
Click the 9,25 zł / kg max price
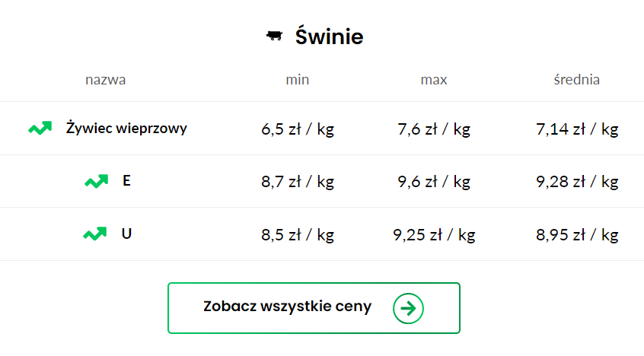(434, 235)
